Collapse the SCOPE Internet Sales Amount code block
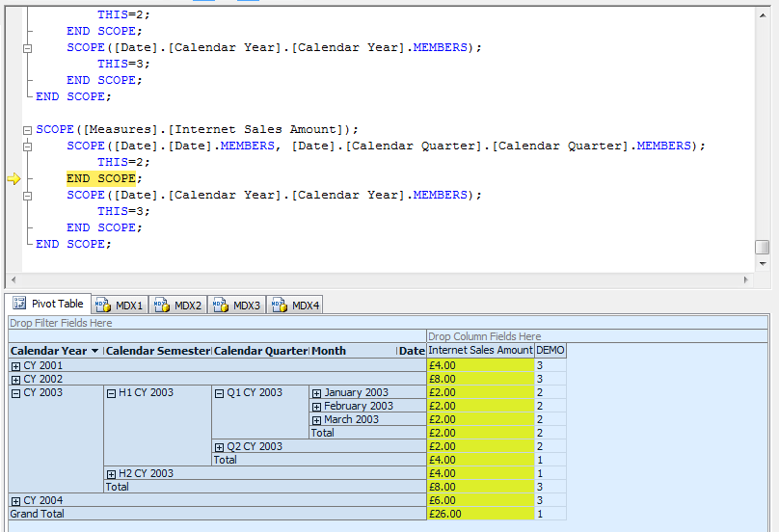779x532 pixels. (27, 131)
